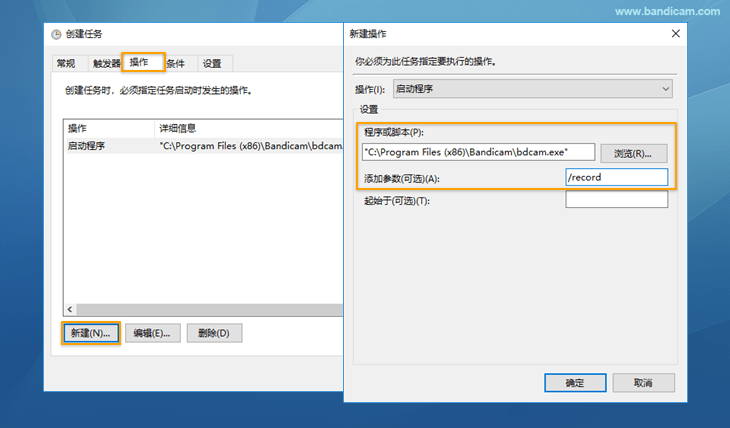This screenshot has height=428, width=730.
Task: Click the 操作 column header
Action: coord(109,129)
